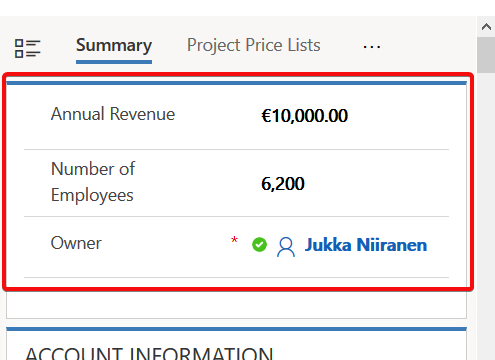
Task: Select the Annual Revenue value €10,000.00
Action: click(304, 116)
